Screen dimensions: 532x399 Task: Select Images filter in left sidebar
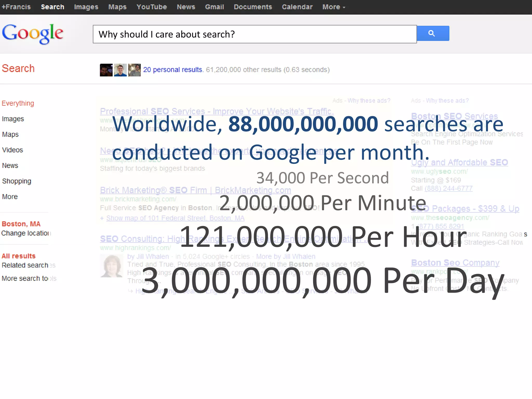tap(13, 119)
